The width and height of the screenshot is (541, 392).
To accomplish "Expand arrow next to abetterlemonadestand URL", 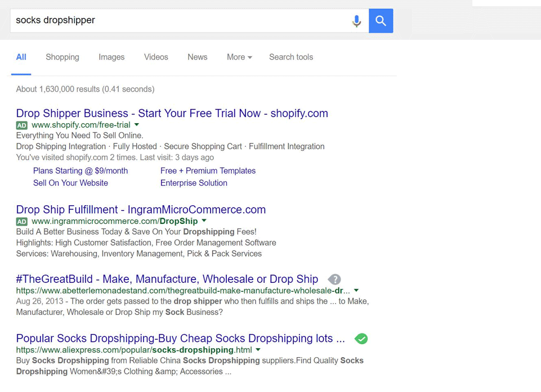I will coord(356,291).
